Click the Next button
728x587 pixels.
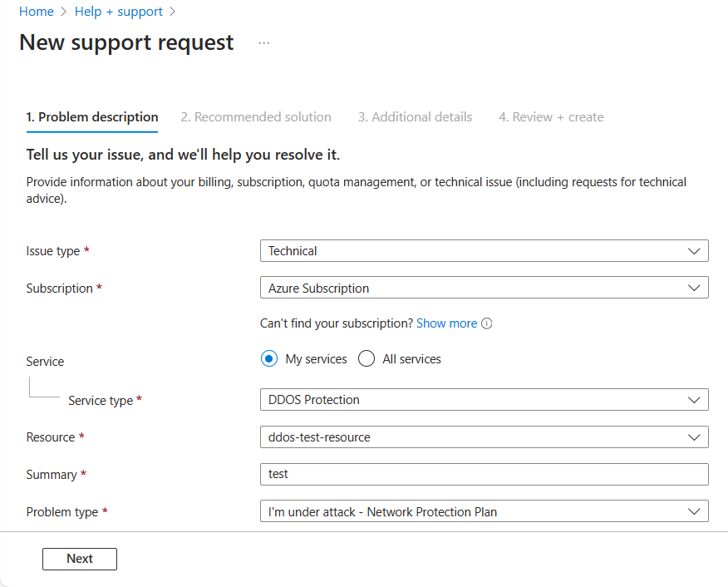(x=79, y=559)
